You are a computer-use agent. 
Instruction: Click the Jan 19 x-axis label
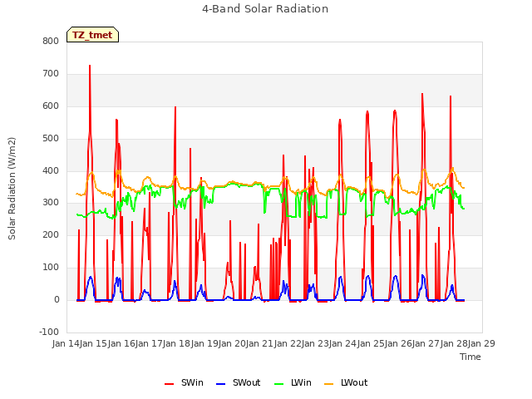click(x=204, y=343)
